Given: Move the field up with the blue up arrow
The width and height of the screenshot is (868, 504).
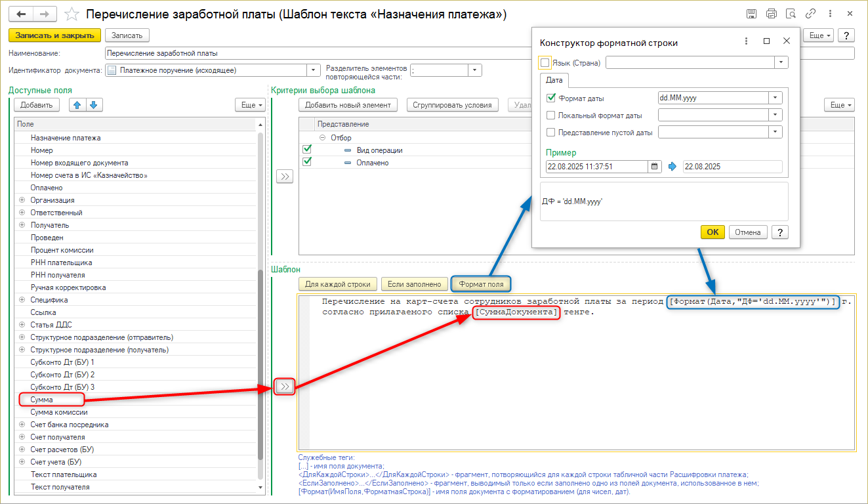Looking at the screenshot, I should coord(78,105).
